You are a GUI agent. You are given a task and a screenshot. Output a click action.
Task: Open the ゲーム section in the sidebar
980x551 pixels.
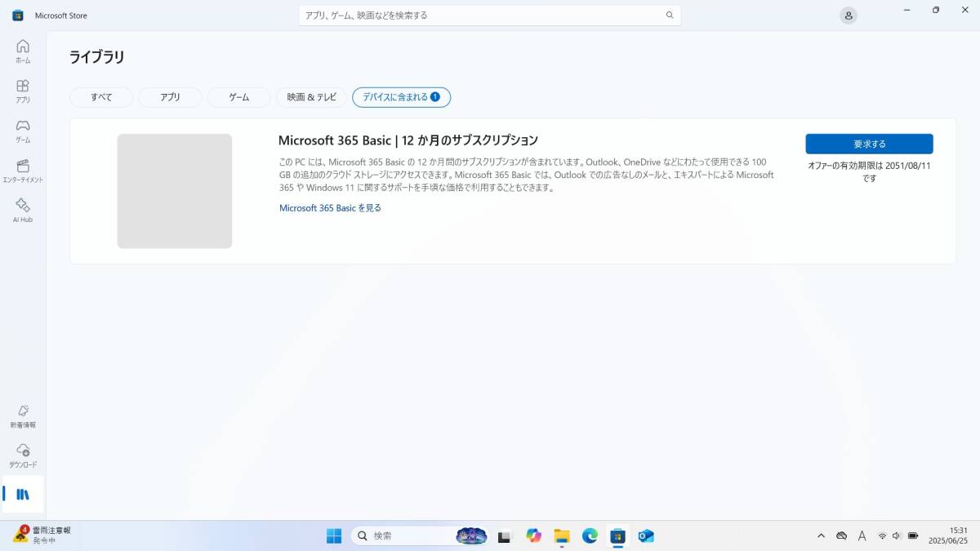pos(23,131)
